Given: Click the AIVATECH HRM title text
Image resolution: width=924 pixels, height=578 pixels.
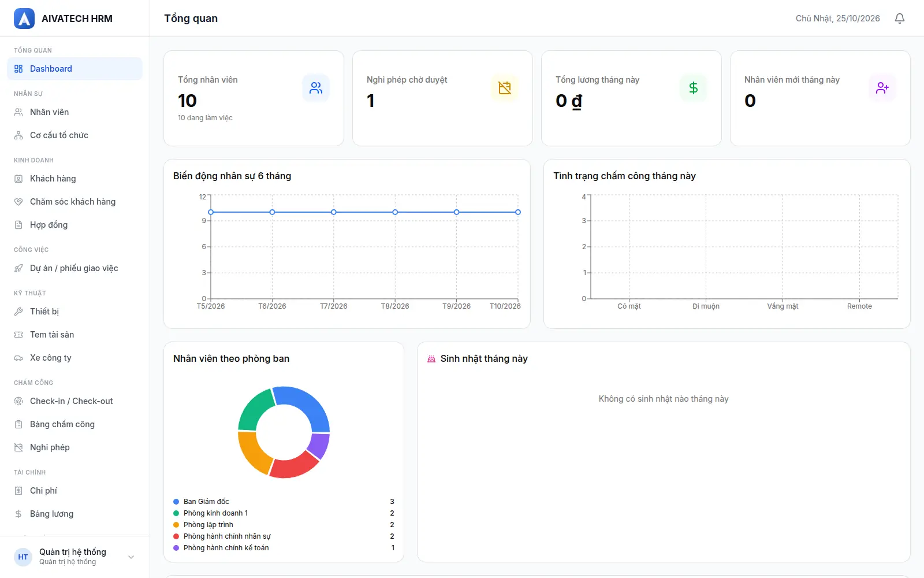Looking at the screenshot, I should (x=77, y=18).
